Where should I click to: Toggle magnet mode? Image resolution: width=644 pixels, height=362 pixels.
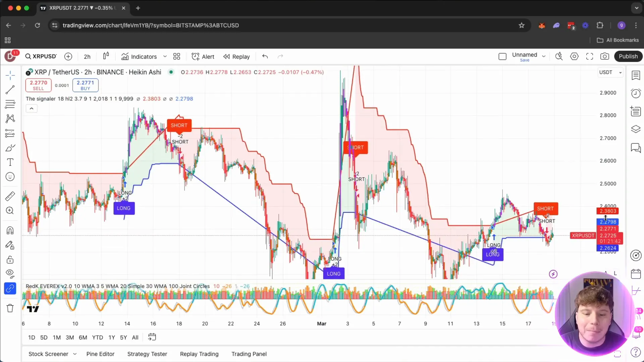tap(10, 230)
